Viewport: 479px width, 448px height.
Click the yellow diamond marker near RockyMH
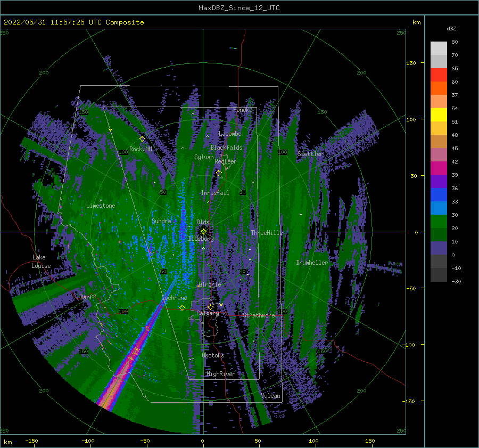tap(142, 139)
